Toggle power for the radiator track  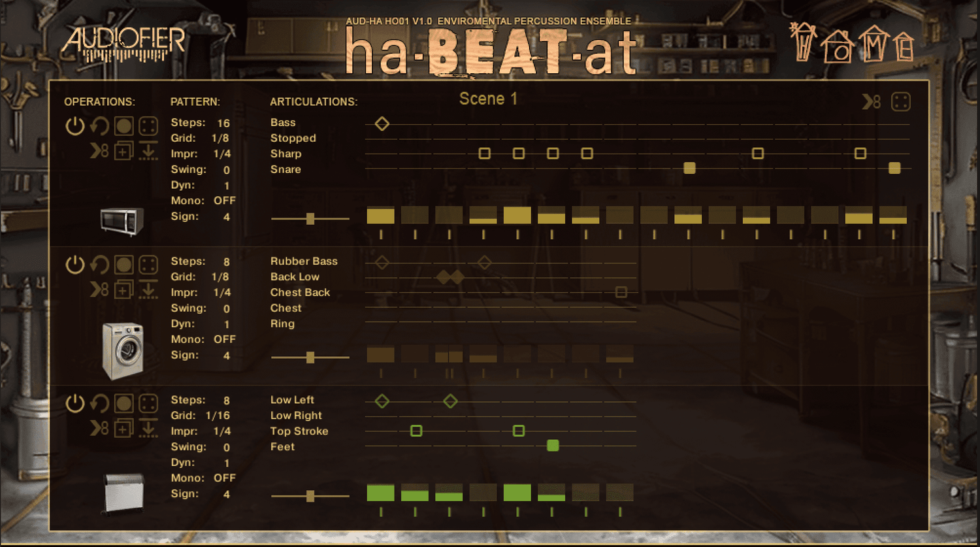[x=74, y=403]
